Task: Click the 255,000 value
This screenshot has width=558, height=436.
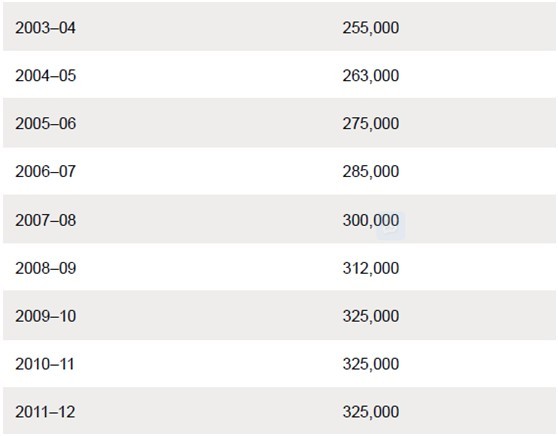Action: (370, 28)
